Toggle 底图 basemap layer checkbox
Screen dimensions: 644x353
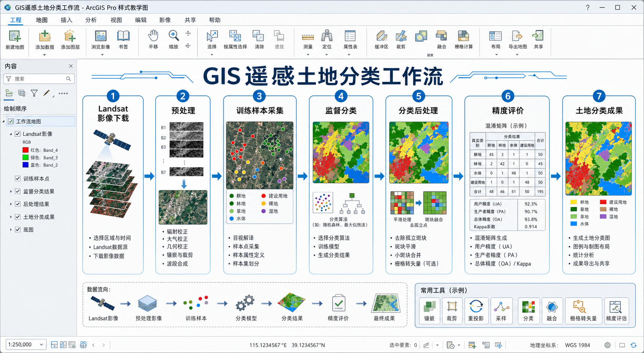click(x=17, y=230)
